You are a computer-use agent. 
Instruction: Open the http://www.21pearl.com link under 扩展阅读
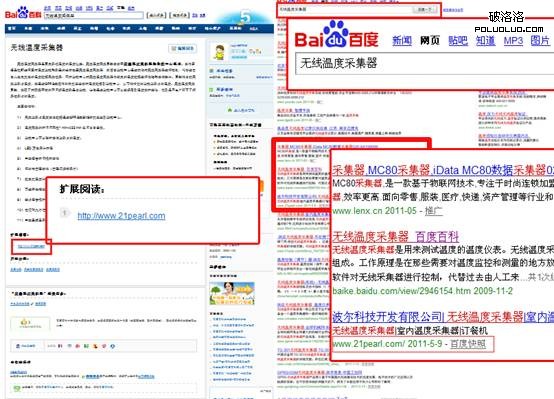pos(121,216)
